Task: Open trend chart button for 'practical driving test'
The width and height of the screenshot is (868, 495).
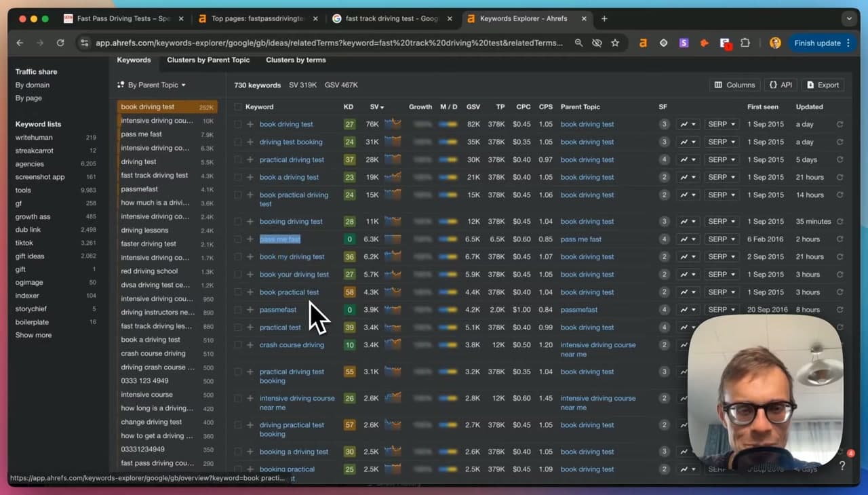Action: [x=688, y=159]
